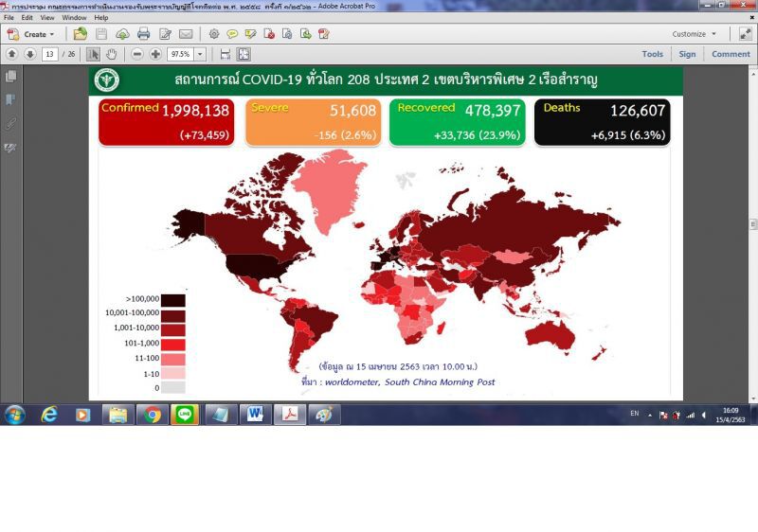This screenshot has height=532, width=758.
Task: Click the Save floppy disk icon
Action: tap(101, 34)
